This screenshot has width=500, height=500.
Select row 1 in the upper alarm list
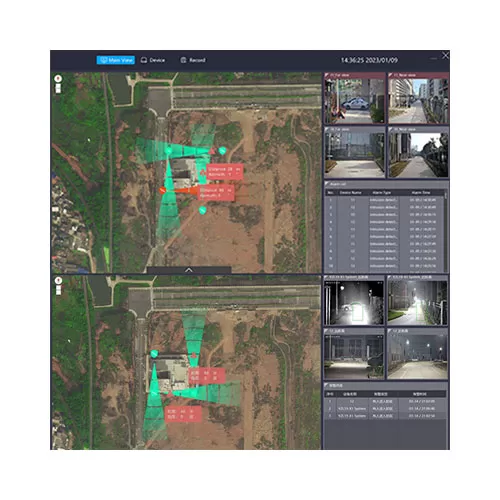point(385,200)
